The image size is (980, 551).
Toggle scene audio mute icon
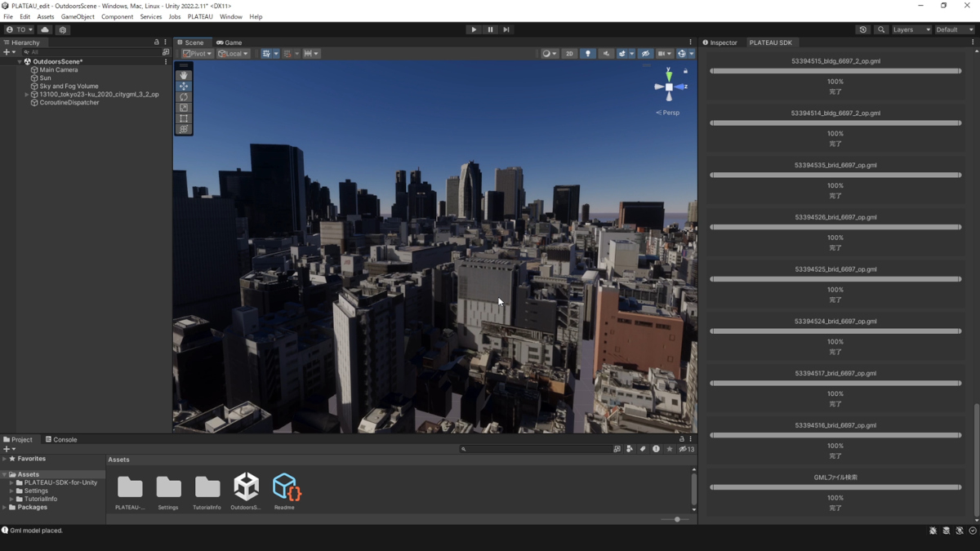coord(606,54)
